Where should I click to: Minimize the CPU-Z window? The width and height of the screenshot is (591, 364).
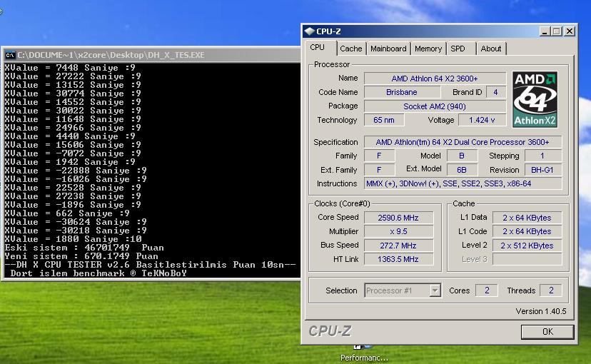pos(545,31)
